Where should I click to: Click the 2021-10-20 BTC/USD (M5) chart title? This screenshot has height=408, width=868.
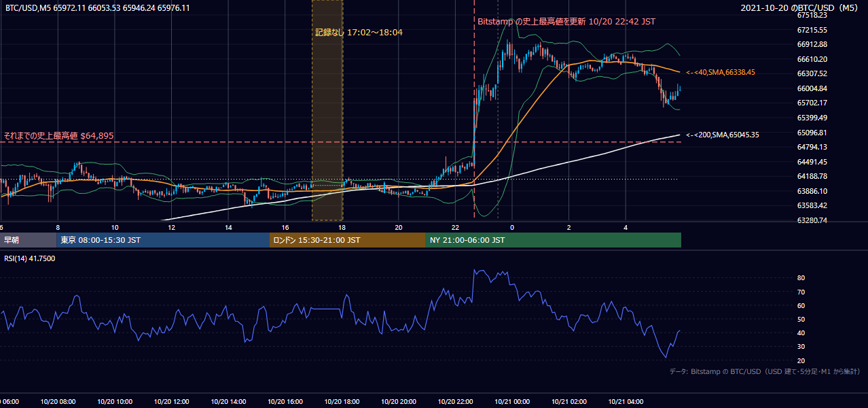(x=800, y=7)
